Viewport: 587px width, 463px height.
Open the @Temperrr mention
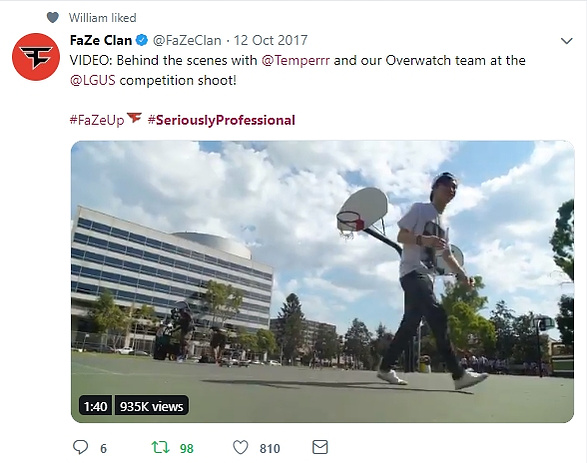pyautogui.click(x=296, y=60)
